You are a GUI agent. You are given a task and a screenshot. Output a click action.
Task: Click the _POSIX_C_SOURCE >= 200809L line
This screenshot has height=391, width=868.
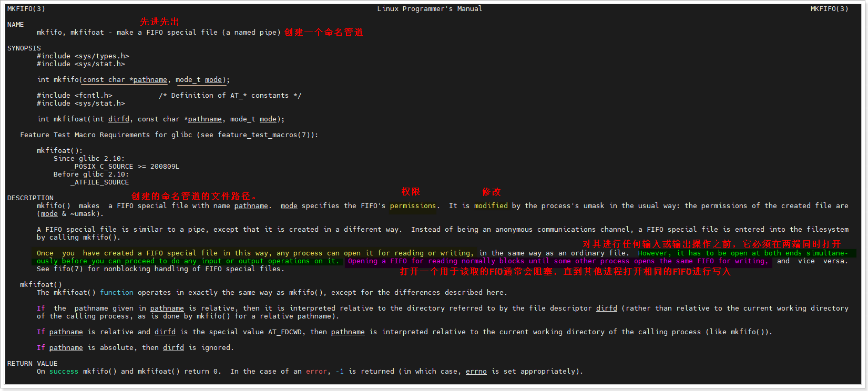coord(125,167)
